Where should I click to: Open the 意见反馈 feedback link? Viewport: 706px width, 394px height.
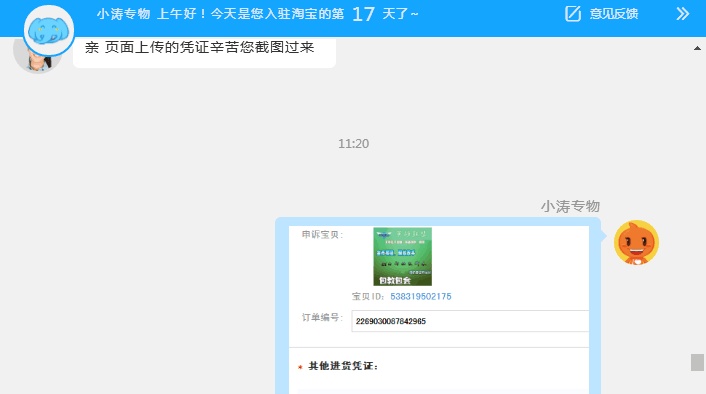(614, 14)
